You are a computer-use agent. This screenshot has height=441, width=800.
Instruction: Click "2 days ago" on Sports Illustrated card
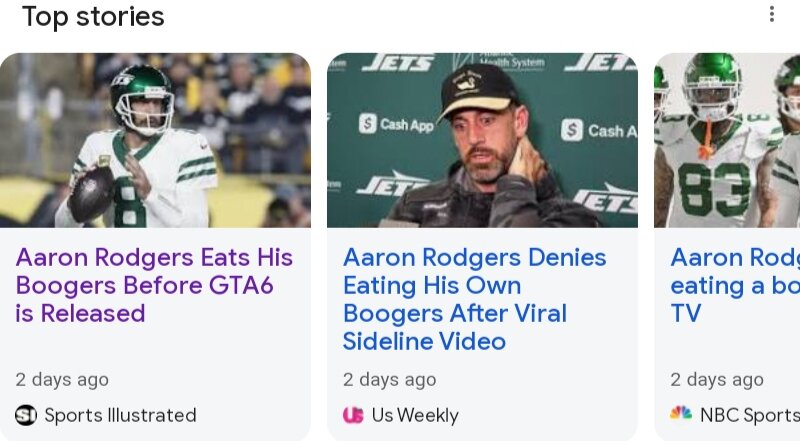pyautogui.click(x=62, y=380)
